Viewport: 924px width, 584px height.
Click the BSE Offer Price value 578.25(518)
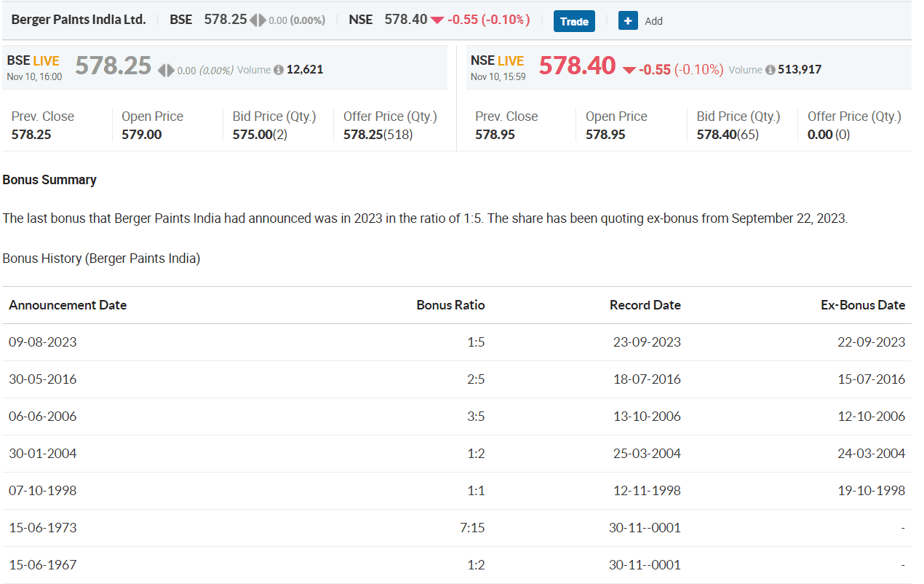click(378, 135)
